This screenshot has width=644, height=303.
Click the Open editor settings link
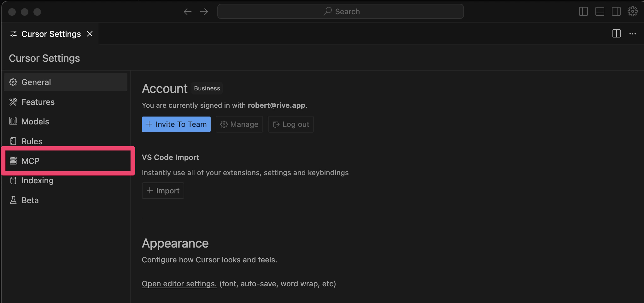179,284
